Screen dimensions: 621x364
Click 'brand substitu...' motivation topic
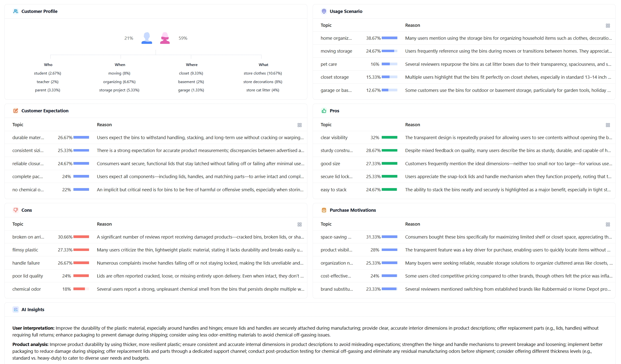pos(337,289)
